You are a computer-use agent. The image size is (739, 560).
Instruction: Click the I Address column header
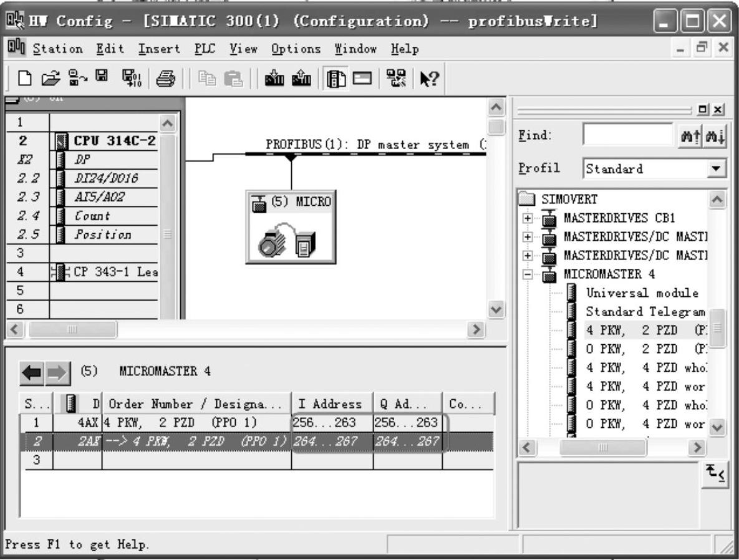tap(332, 404)
